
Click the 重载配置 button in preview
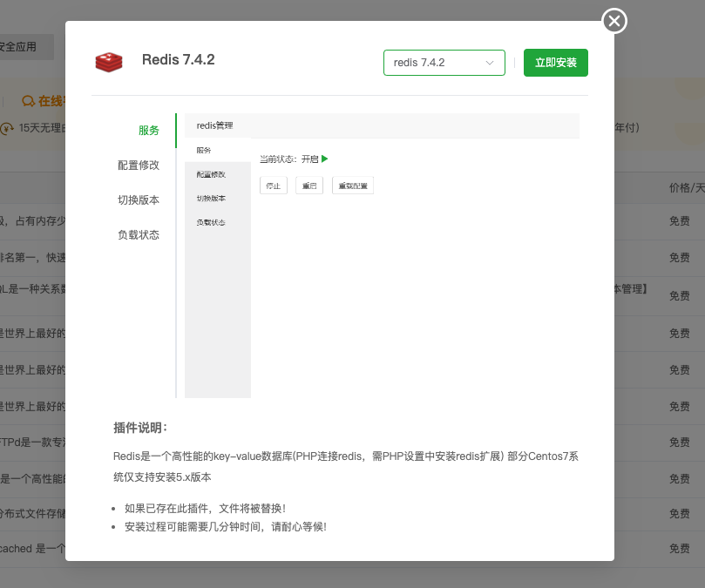(x=353, y=186)
